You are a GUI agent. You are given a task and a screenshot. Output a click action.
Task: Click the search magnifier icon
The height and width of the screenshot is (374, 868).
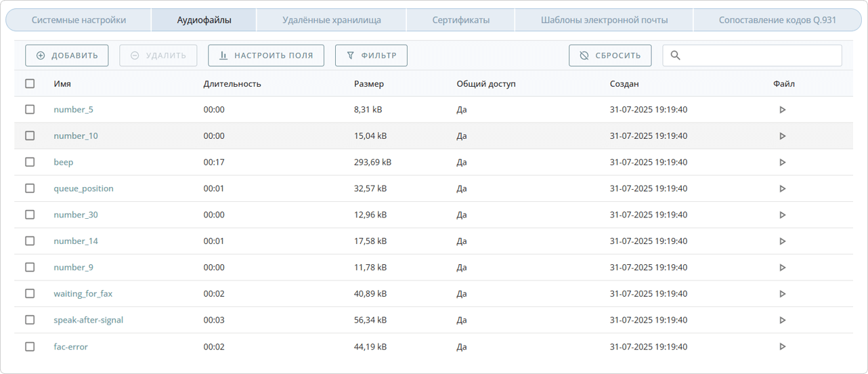click(x=675, y=56)
